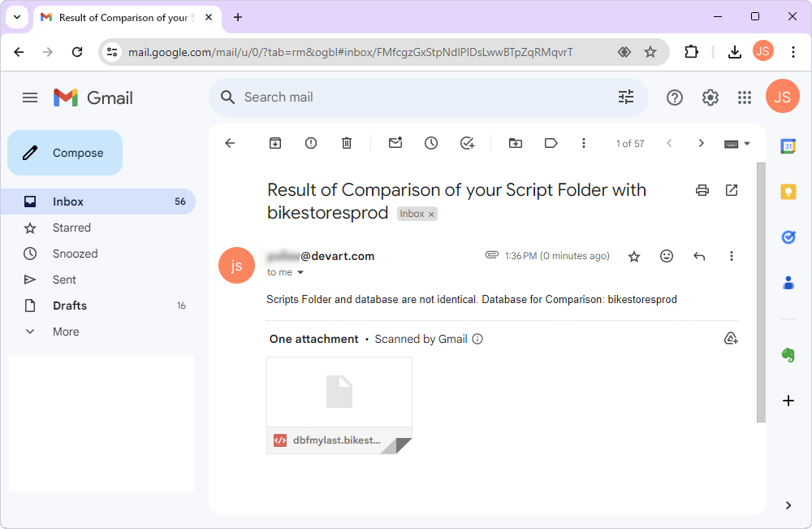Viewport: 812px width, 529px height.
Task: Open Chrome extensions puzzle icon
Action: (x=691, y=52)
